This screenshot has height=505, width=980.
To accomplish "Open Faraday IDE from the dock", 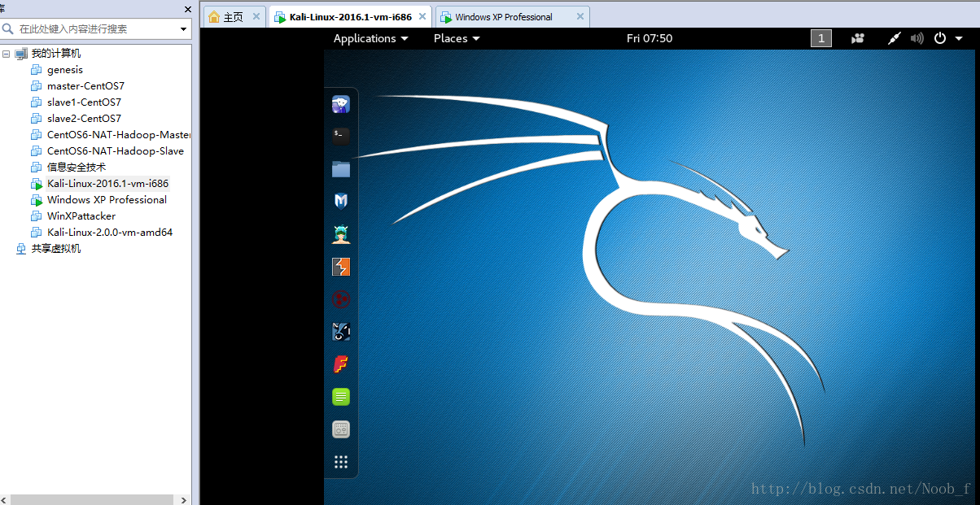I will coord(341,364).
